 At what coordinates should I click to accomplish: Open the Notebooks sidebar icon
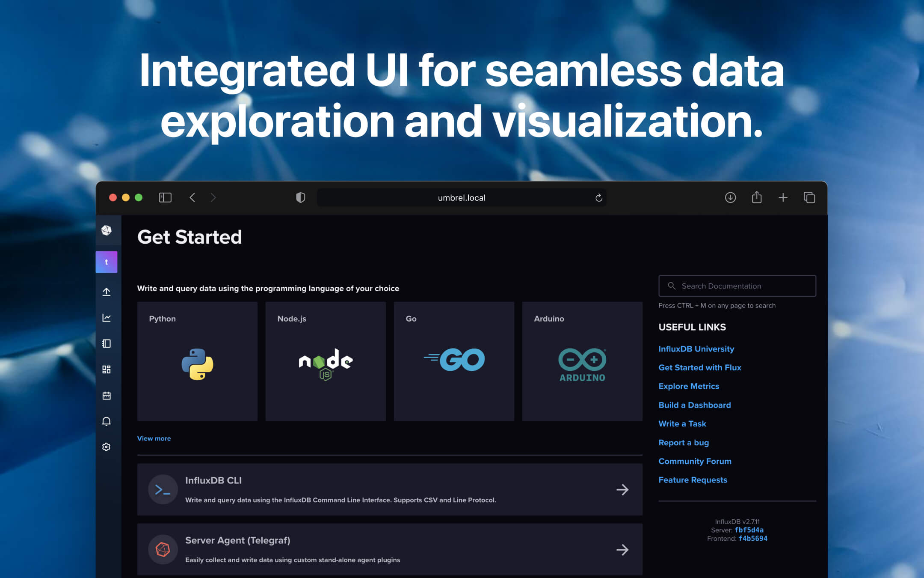coord(107,344)
